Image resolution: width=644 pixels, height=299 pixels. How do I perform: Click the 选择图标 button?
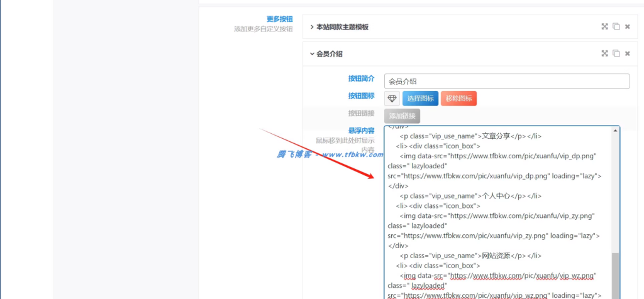pyautogui.click(x=420, y=99)
